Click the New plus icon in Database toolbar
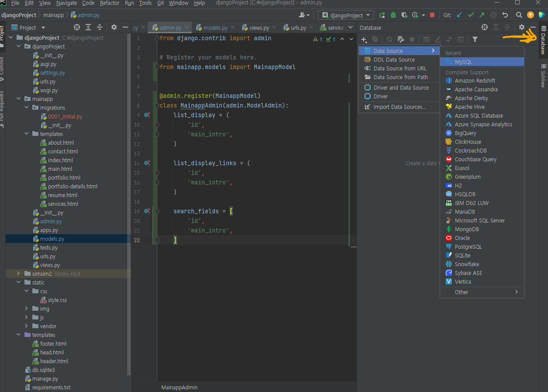Viewport: 548px width, 392px height. [364, 40]
